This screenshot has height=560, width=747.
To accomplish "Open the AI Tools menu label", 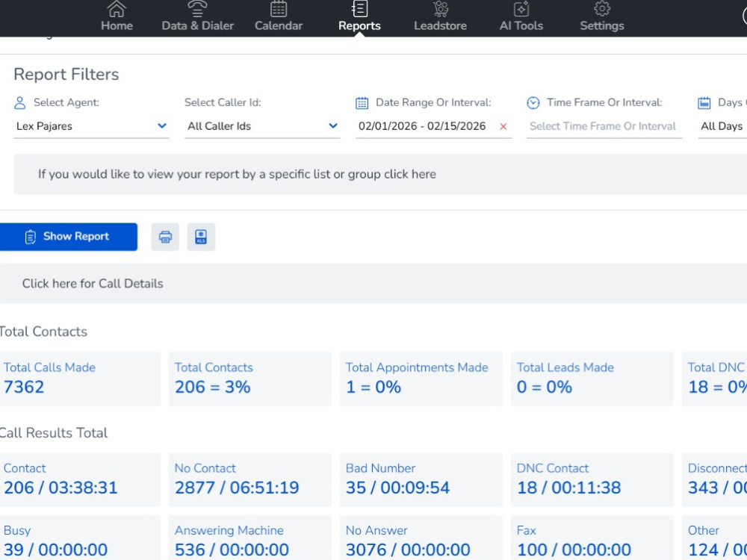I will click(x=521, y=25).
